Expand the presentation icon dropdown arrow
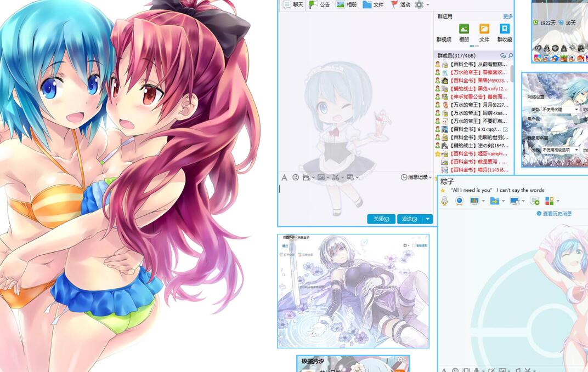 tap(483, 202)
